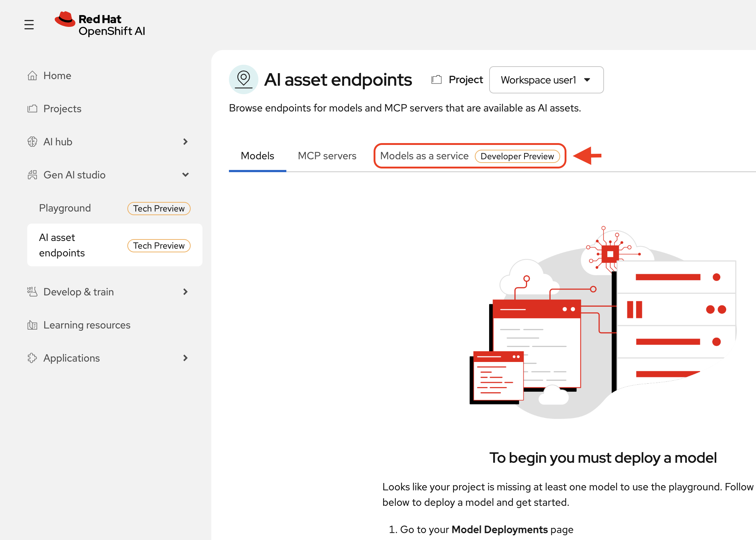Collapse the Gen AI studio section chevron
This screenshot has width=756, height=540.
[186, 175]
